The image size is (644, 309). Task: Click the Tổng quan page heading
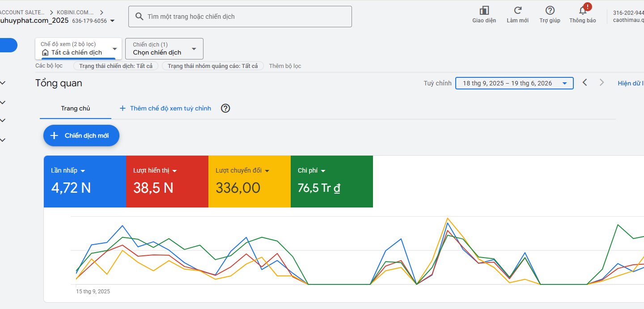tap(59, 83)
